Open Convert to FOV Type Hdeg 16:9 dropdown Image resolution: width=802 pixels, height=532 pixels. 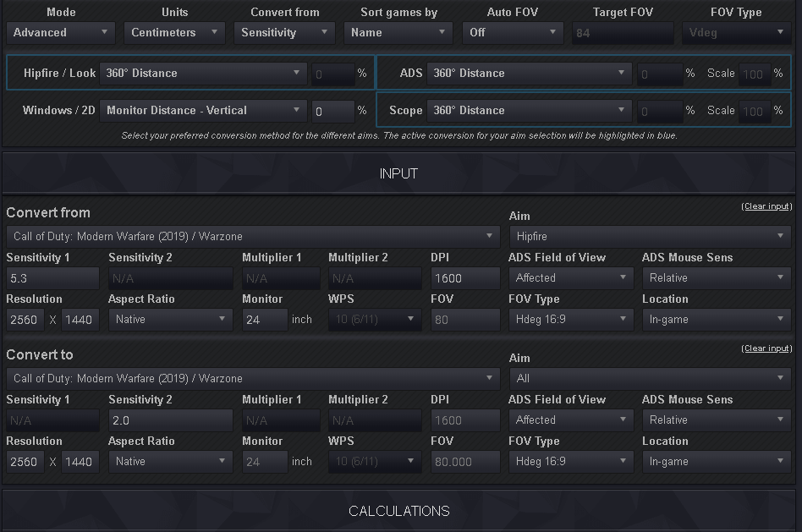coord(571,462)
